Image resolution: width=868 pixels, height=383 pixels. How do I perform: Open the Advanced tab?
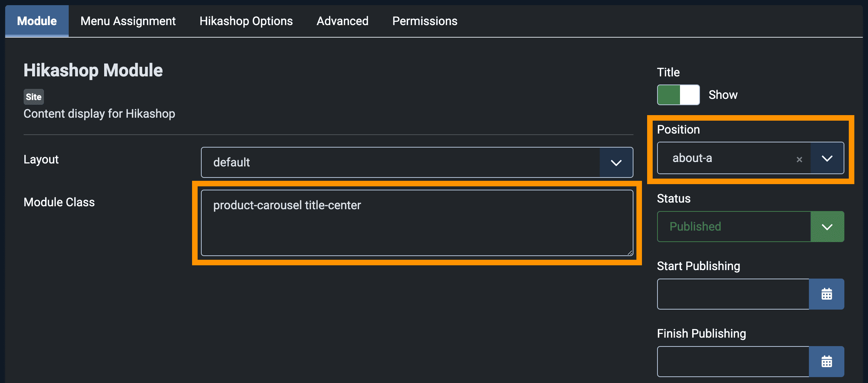coord(342,21)
